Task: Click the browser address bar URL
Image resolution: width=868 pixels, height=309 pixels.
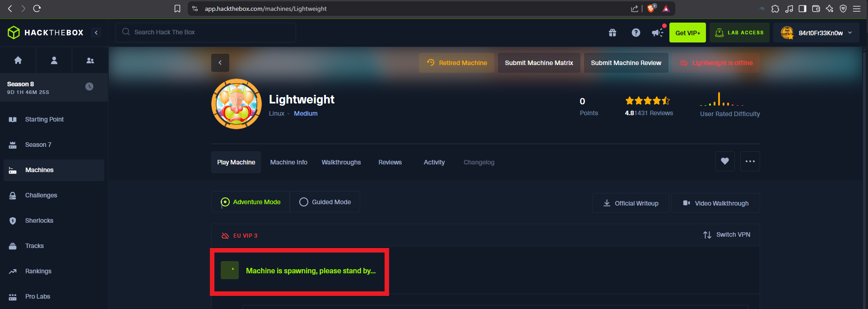Action: click(265, 9)
